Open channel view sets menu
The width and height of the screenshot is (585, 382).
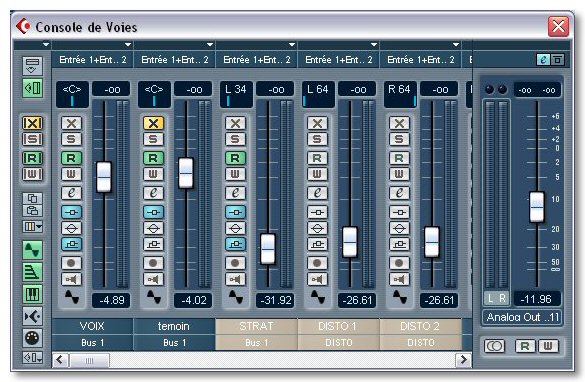(x=32, y=358)
